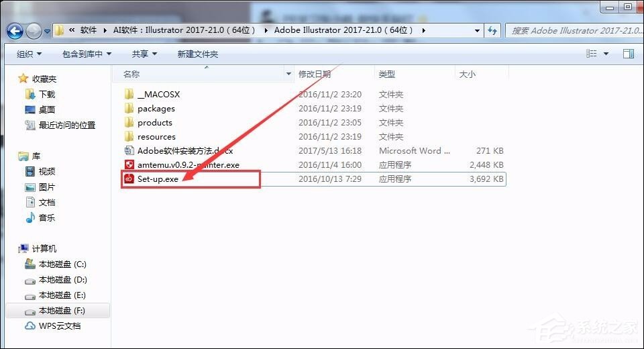Sort by the 名称 column header

coord(131,74)
